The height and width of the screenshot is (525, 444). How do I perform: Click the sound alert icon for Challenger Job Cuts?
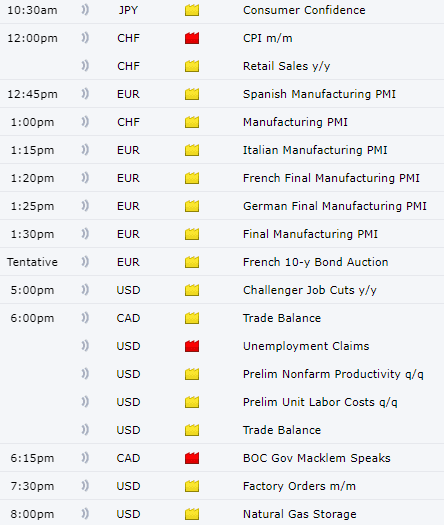click(85, 290)
